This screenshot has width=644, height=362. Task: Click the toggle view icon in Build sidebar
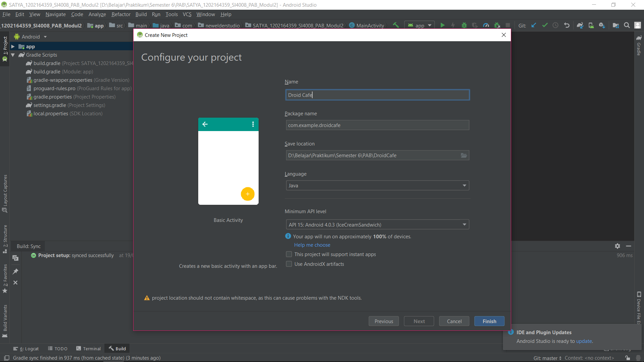[x=15, y=258]
